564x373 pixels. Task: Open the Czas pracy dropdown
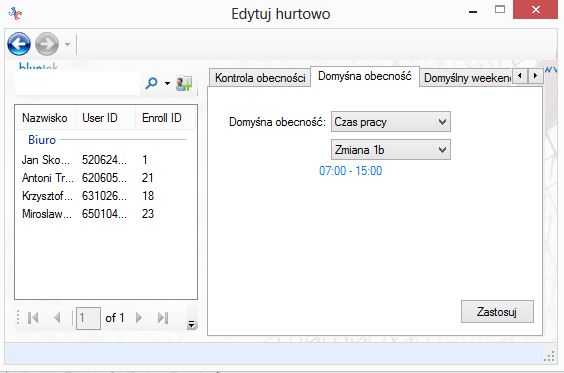pos(391,122)
